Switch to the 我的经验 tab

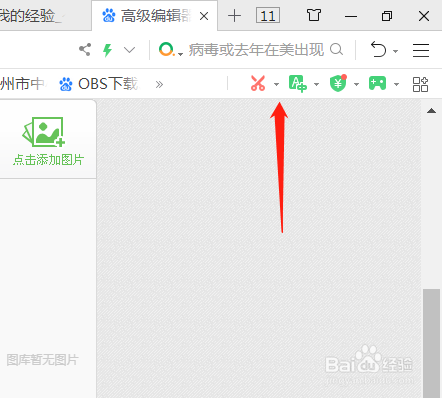pos(45,16)
